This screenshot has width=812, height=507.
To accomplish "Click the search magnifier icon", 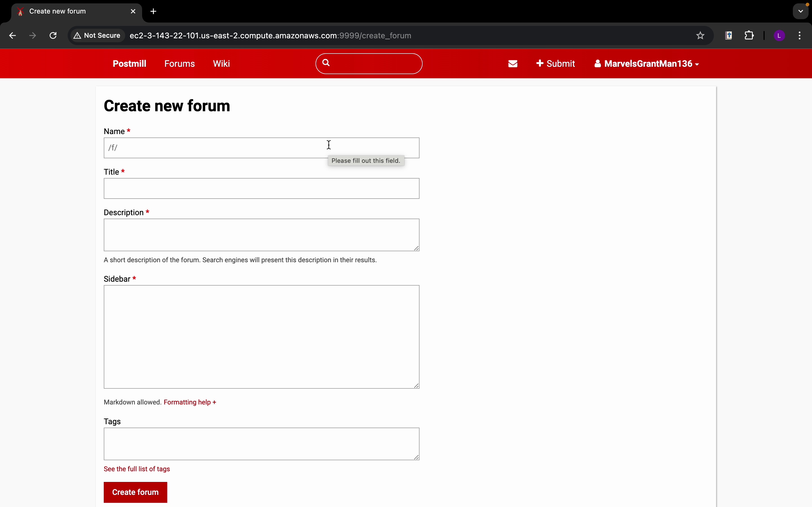I will [x=326, y=63].
